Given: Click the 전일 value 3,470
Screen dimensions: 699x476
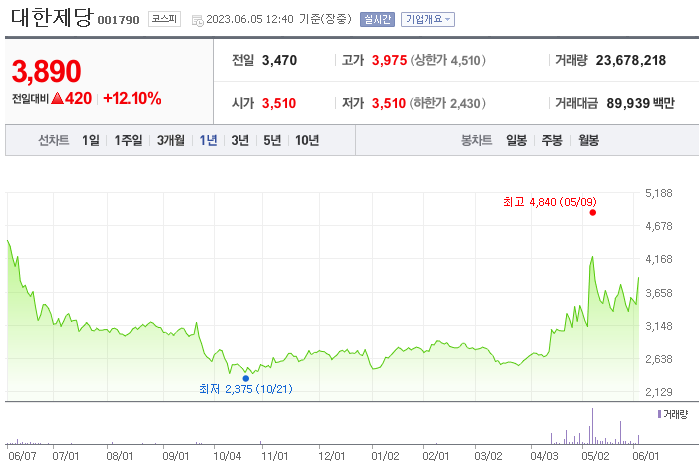Looking at the screenshot, I should pos(279,60).
